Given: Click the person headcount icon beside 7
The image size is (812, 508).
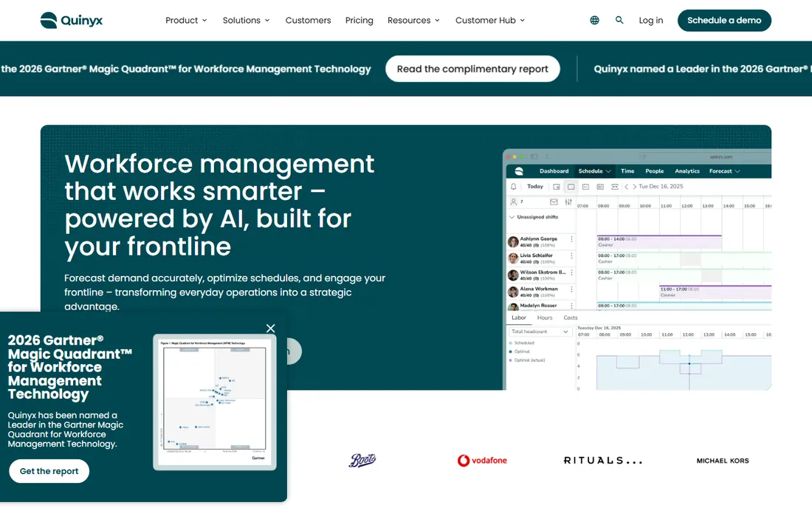Looking at the screenshot, I should click(x=513, y=202).
